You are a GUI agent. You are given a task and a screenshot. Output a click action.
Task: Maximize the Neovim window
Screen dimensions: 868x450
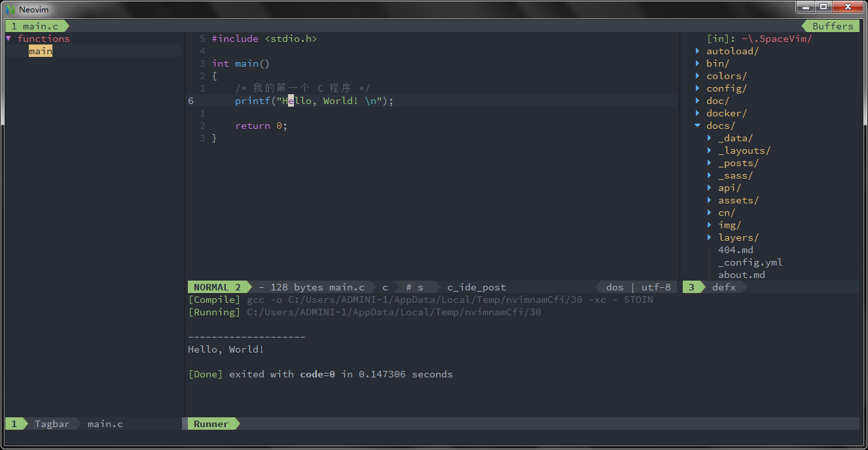tap(823, 7)
